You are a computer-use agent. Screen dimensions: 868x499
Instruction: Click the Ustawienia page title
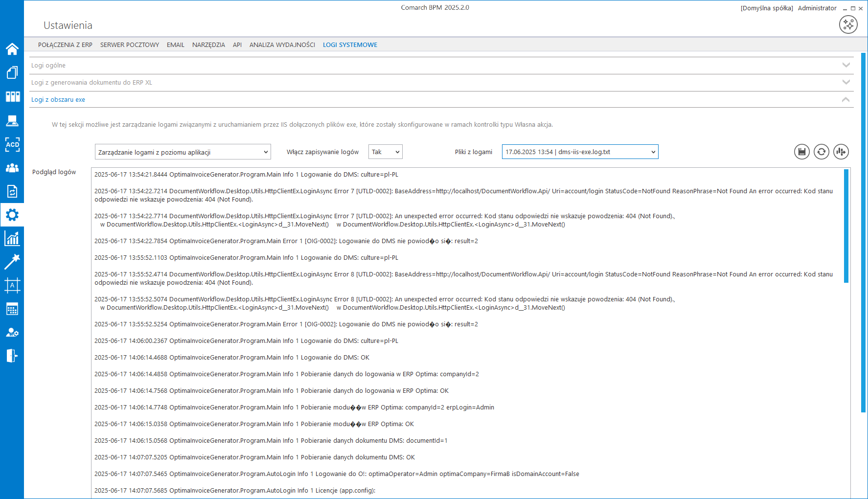pyautogui.click(x=68, y=25)
